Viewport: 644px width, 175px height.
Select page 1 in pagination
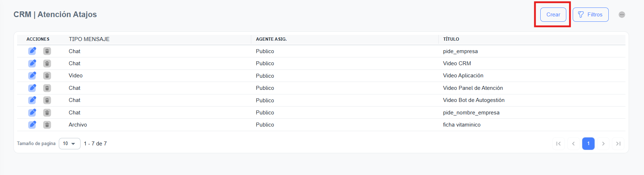click(x=588, y=144)
